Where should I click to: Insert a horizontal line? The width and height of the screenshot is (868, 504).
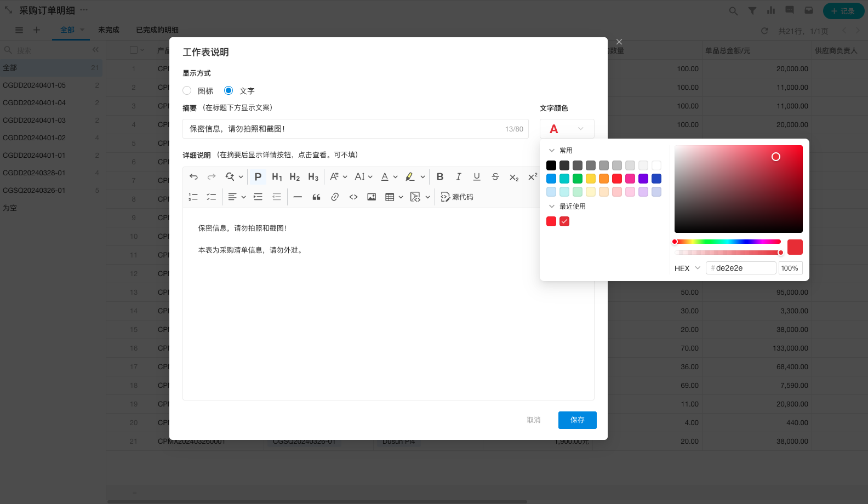click(298, 197)
